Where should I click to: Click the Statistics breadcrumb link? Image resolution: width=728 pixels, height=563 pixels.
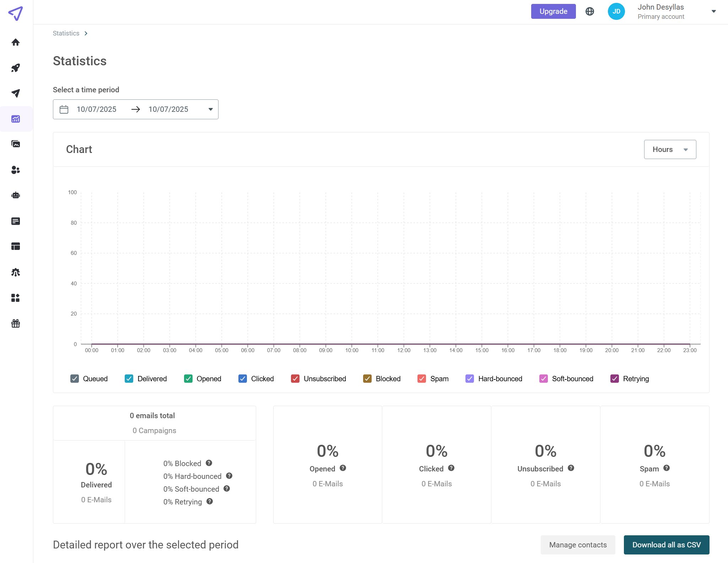[x=66, y=33]
